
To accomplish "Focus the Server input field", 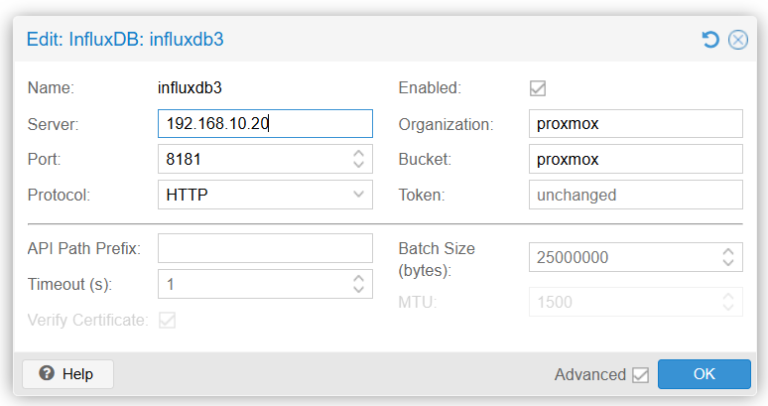I will (265, 123).
